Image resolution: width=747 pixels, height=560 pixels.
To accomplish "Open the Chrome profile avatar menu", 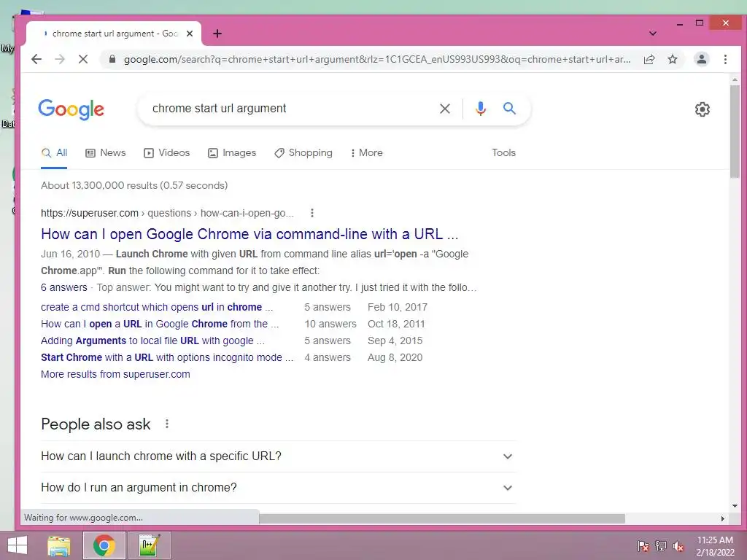I will tap(701, 59).
